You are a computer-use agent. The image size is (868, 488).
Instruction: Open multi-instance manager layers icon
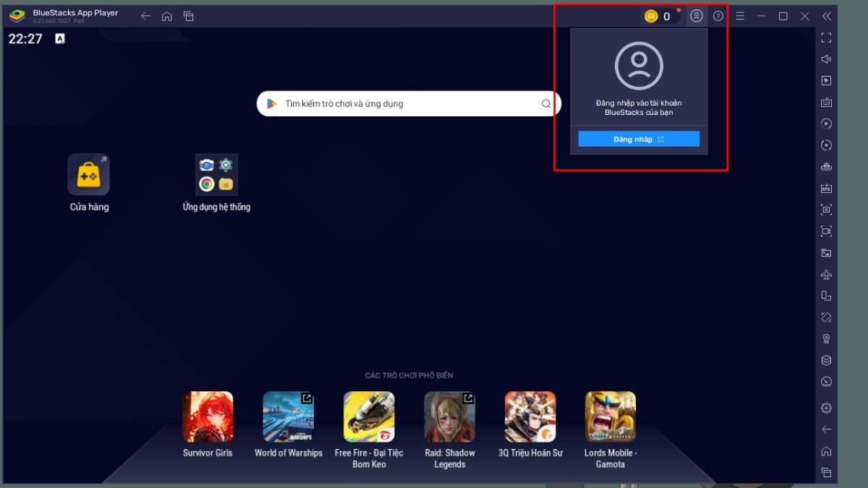[x=827, y=360]
